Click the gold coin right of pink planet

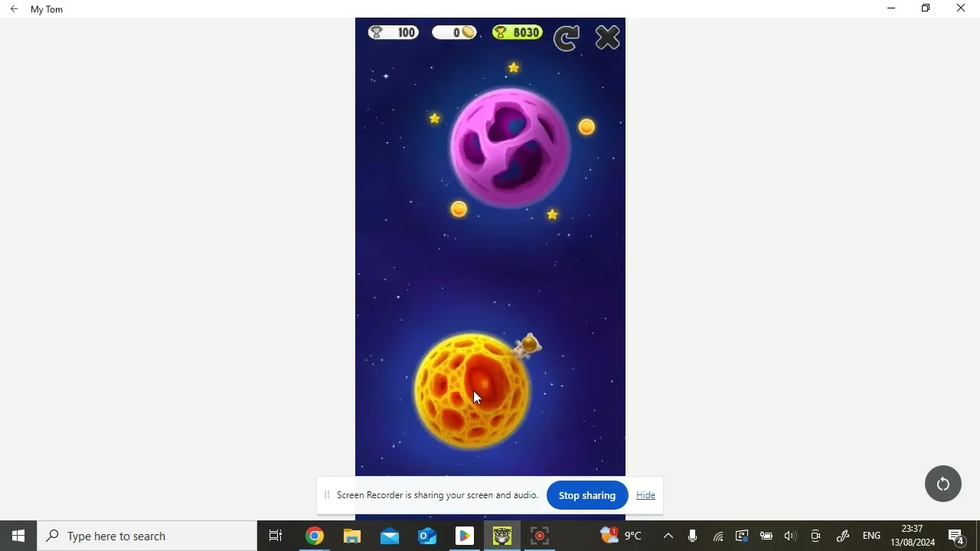[x=586, y=127]
